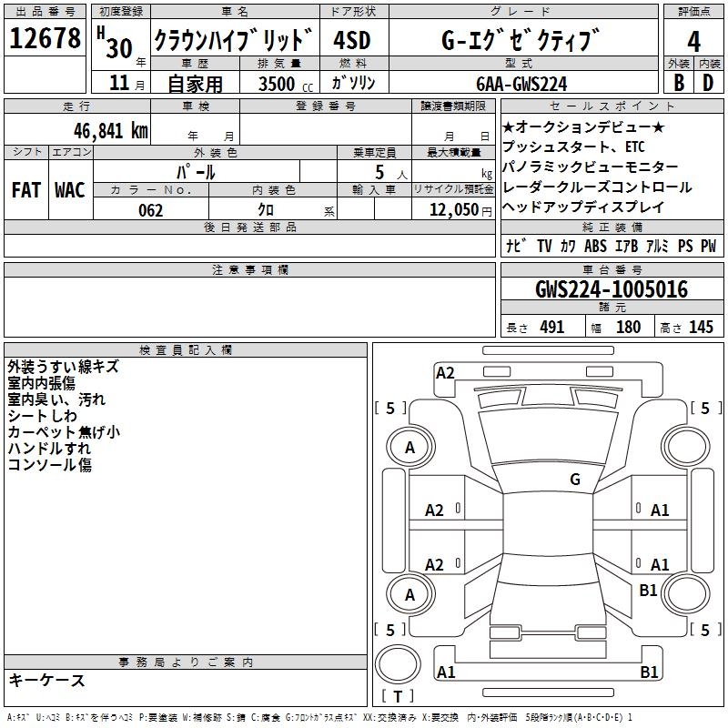The width and height of the screenshot is (728, 728).
Task: Click the カーペット焦げ小 inspector note
Action: (64, 432)
